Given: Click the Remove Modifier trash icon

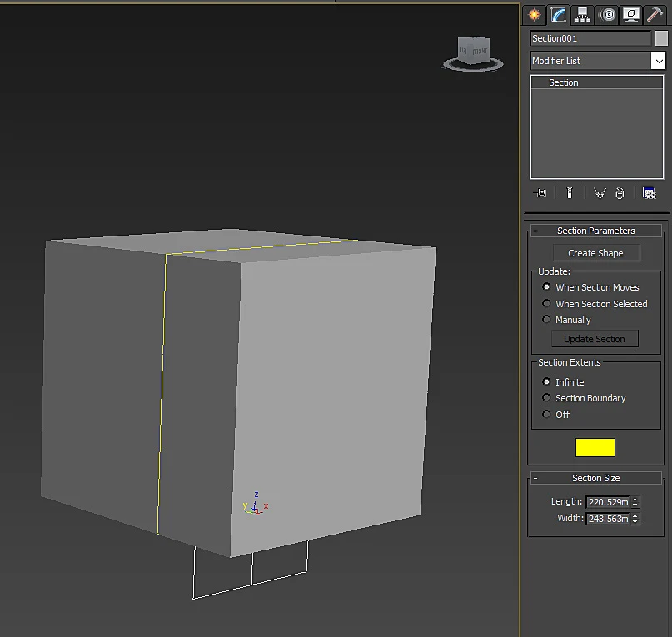Looking at the screenshot, I should click(620, 193).
